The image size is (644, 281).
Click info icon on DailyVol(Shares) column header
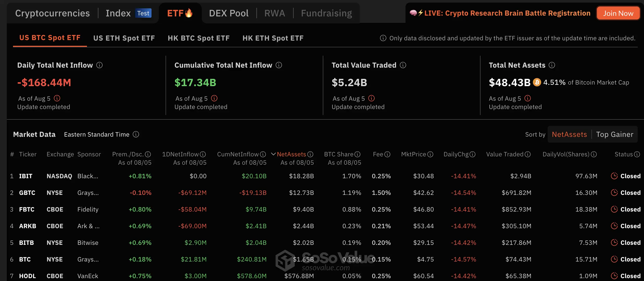pyautogui.click(x=594, y=154)
